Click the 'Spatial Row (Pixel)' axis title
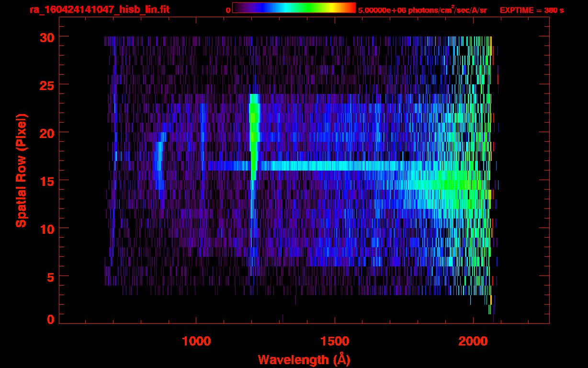This screenshot has height=368, width=588. click(21, 170)
